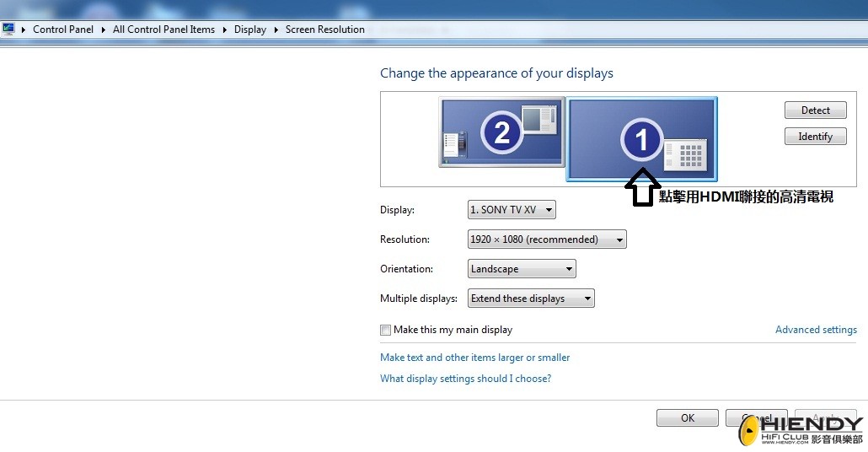Expand the arrow after Display breadcrumb
This screenshot has height=452, width=868.
tap(276, 30)
